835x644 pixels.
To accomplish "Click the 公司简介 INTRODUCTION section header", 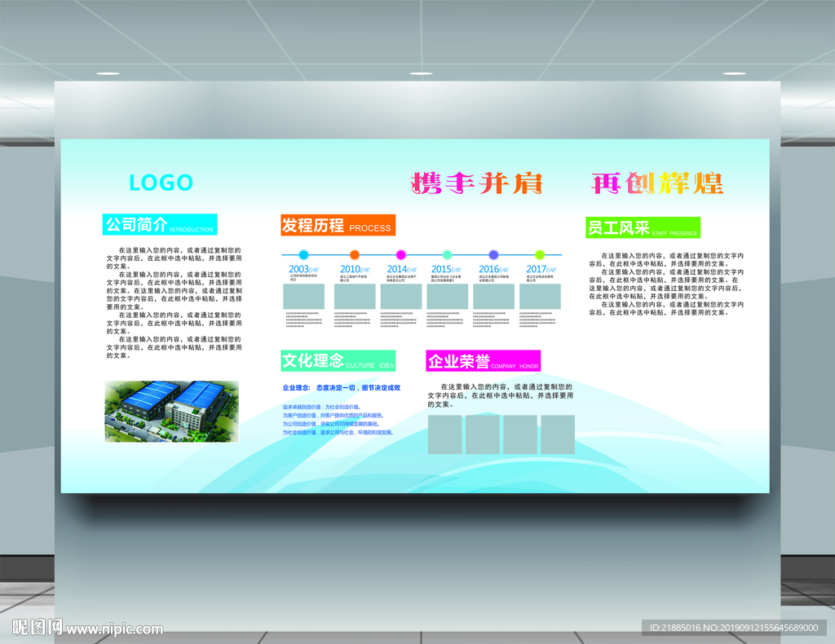I will coord(160,225).
